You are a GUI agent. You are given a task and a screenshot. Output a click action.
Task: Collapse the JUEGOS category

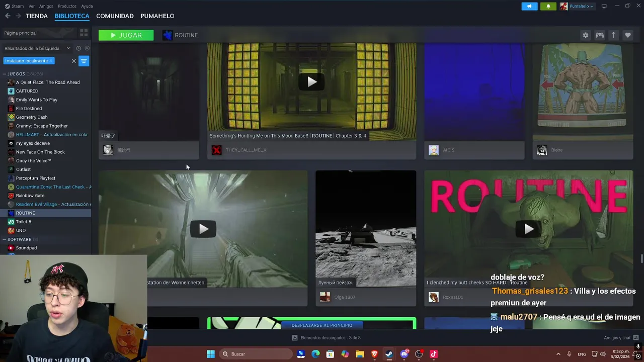pyautogui.click(x=5, y=74)
